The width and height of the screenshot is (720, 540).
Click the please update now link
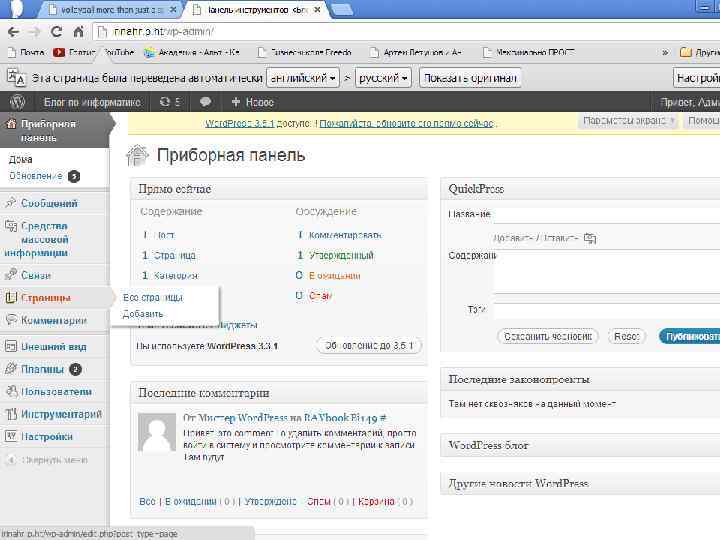[x=407, y=123]
